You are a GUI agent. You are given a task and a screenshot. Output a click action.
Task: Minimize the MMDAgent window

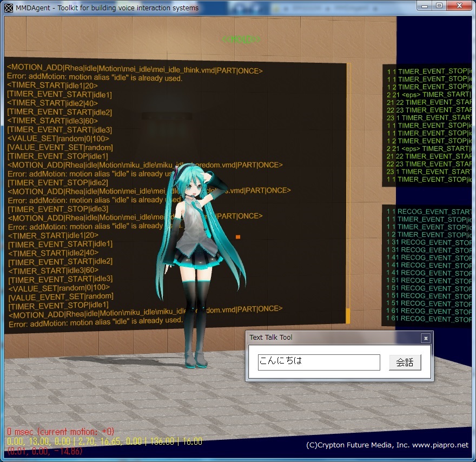pos(425,6)
